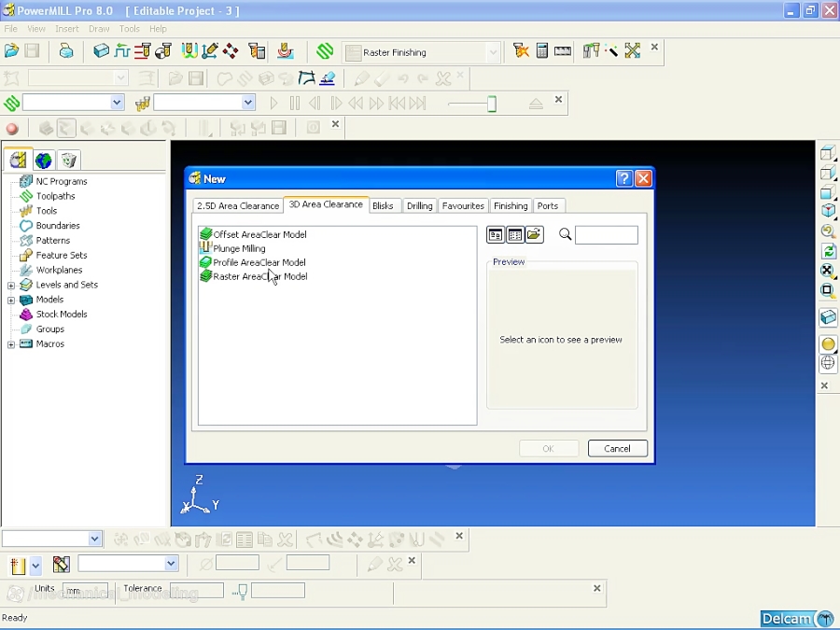Click the Wireframe globe icon
Viewport: 840px width, 630px height.
point(828,363)
